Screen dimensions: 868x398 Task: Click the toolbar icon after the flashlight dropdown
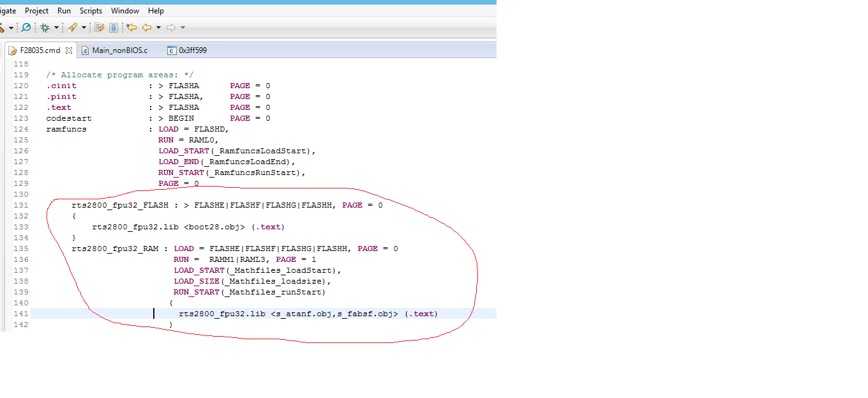(x=99, y=27)
